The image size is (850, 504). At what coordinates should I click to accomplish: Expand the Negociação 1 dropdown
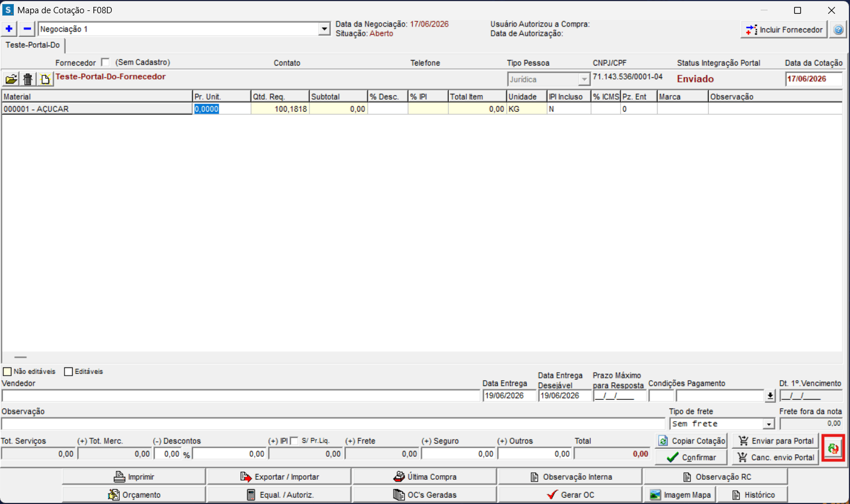tap(324, 29)
